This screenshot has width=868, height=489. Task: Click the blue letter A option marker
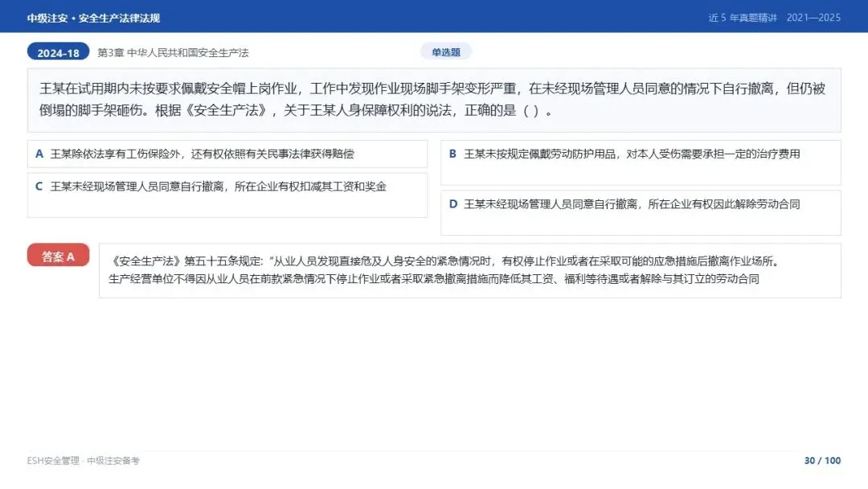coord(39,154)
